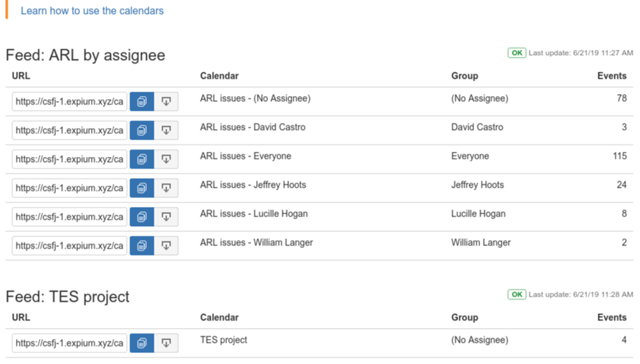Copy URL for David Castro calendar
Viewport: 640px width, 364px height.
[x=142, y=130]
